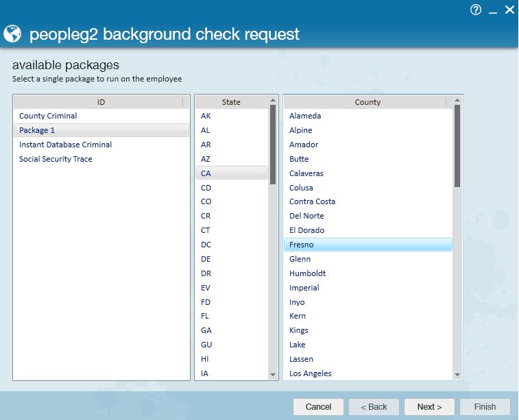Select Colusa county
This screenshot has height=420, width=519.
(x=367, y=188)
